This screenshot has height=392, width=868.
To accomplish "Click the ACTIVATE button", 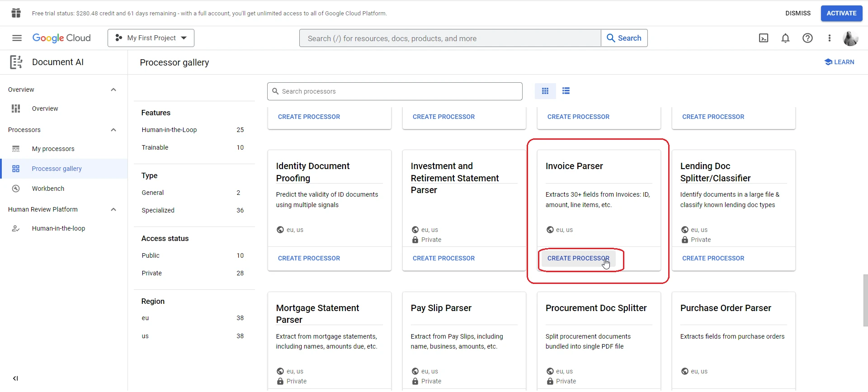I will point(841,13).
